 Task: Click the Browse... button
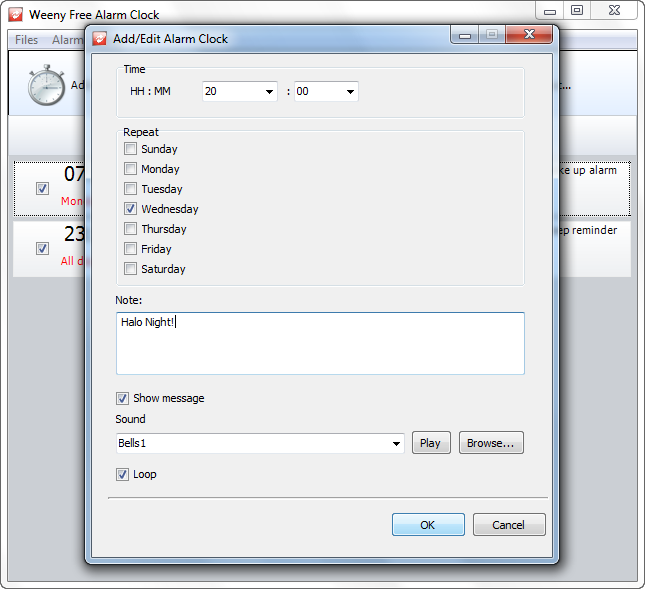(x=491, y=443)
